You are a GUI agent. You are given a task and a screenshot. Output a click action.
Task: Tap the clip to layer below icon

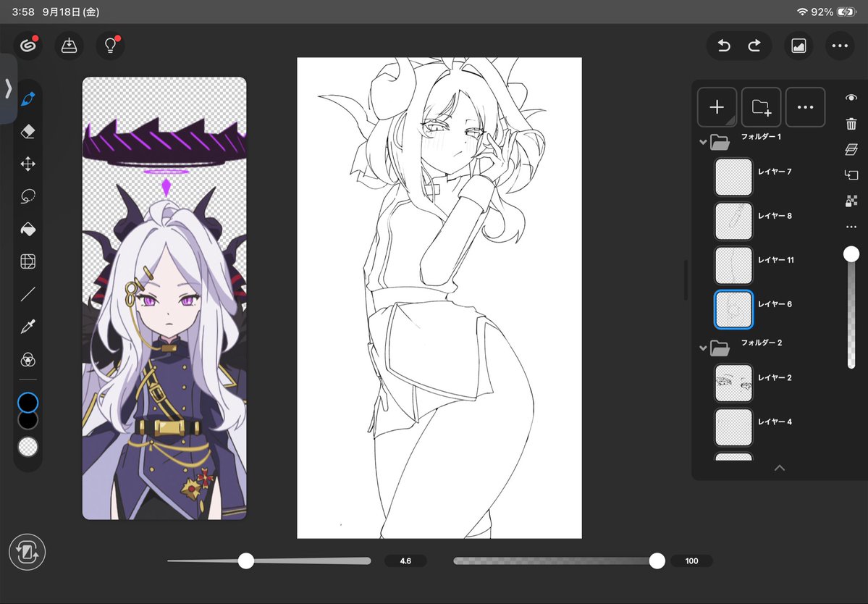(x=851, y=175)
